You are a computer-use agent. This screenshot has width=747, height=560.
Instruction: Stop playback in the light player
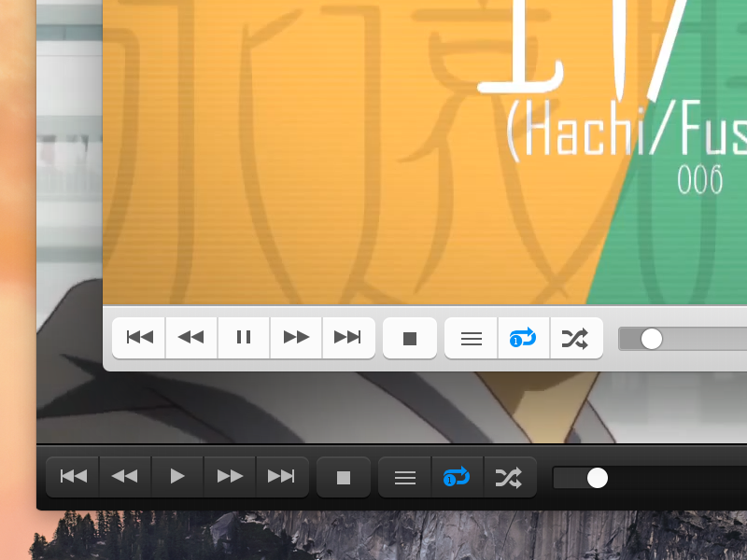(410, 338)
